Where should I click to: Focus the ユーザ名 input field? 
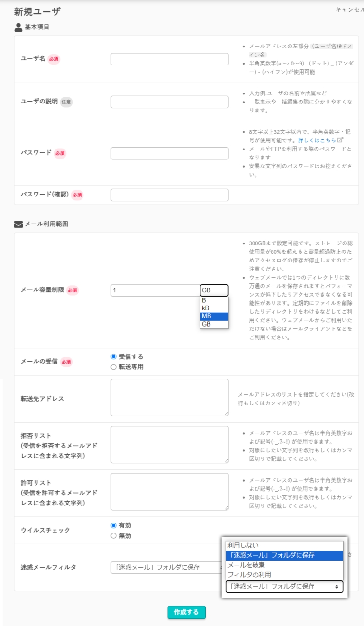coord(170,59)
